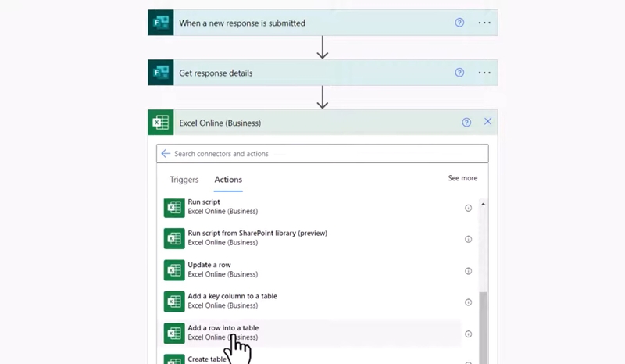Choose 'Run script from SharePoint library (preview)'
Screen dimensions: 625x364
pyautogui.click(x=312, y=238)
